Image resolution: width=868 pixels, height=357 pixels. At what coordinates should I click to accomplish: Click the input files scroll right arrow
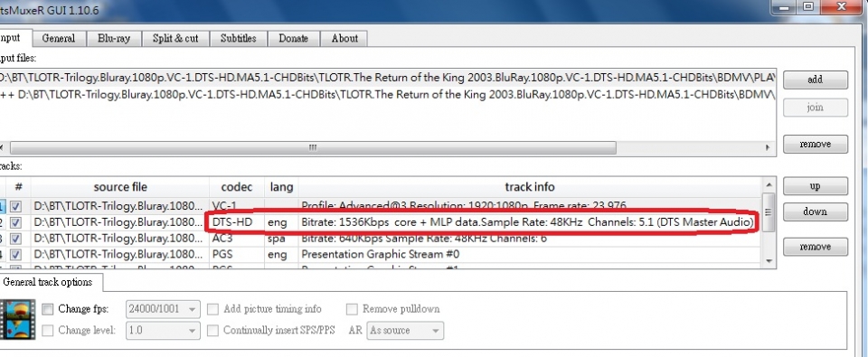tap(768, 147)
